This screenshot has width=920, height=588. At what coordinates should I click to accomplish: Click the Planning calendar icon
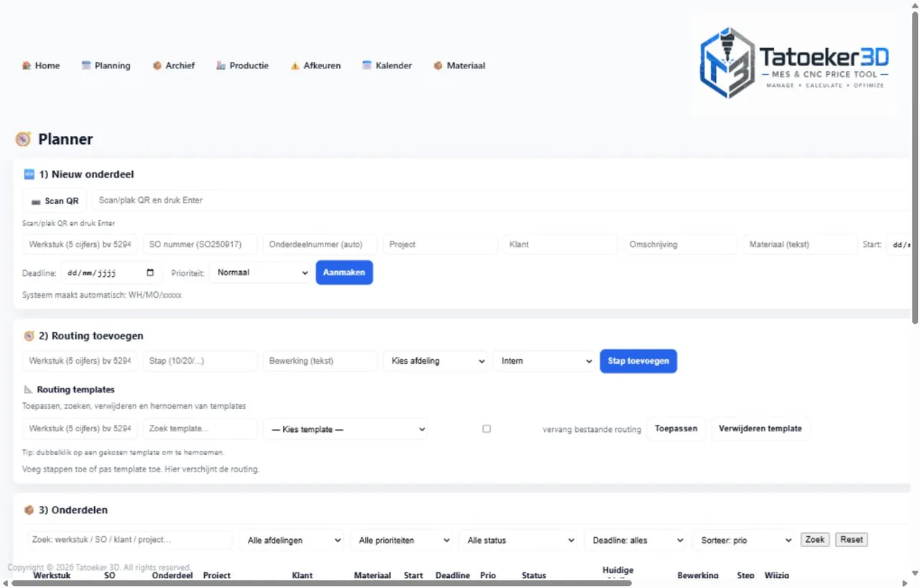click(x=86, y=65)
